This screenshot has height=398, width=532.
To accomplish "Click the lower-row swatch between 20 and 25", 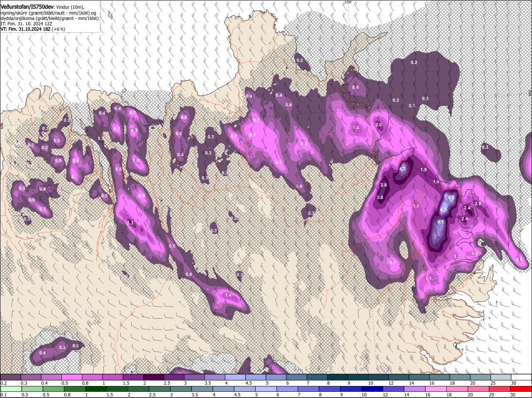I will [479, 389].
